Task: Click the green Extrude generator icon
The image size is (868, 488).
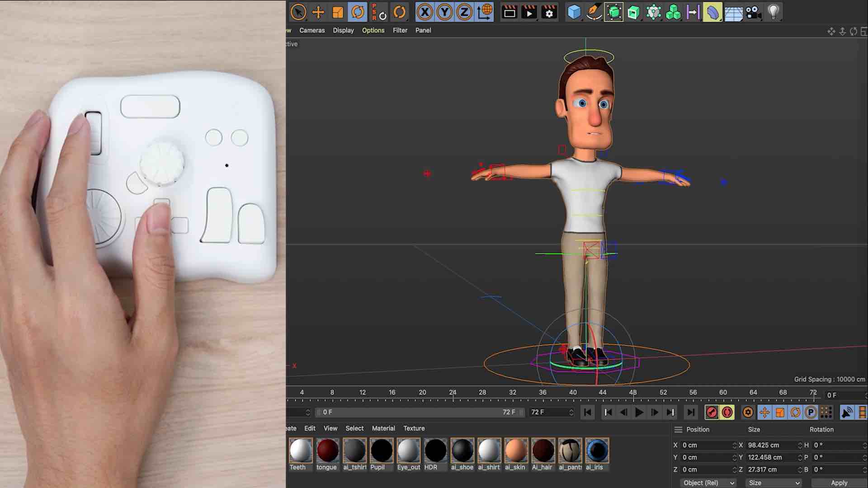Action: click(x=634, y=12)
